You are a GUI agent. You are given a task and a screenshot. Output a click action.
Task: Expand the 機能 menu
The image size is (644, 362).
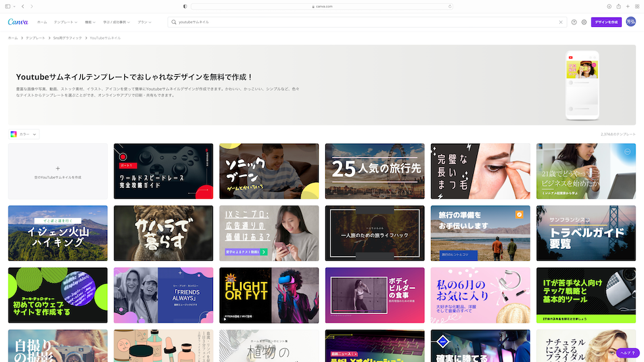tap(90, 22)
